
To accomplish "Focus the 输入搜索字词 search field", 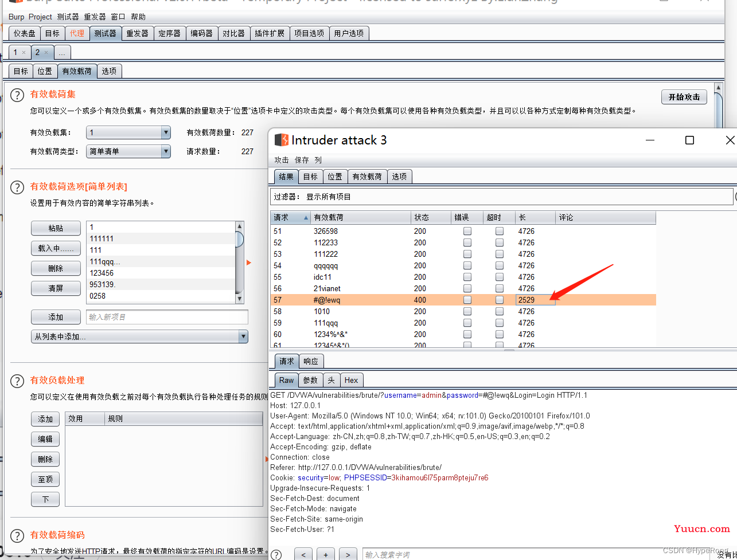I will coord(538,554).
